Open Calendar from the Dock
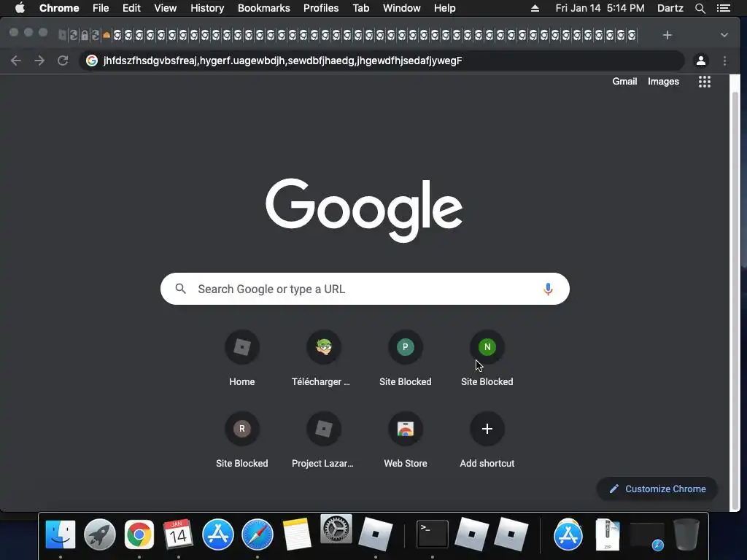This screenshot has height=560, width=747. 178,534
